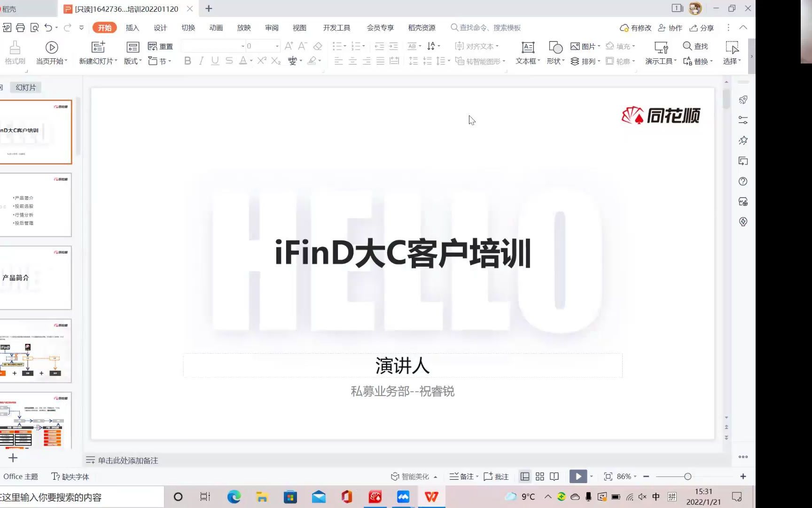Open the View (视图) ribbon tab
The height and width of the screenshot is (508, 812).
(299, 28)
